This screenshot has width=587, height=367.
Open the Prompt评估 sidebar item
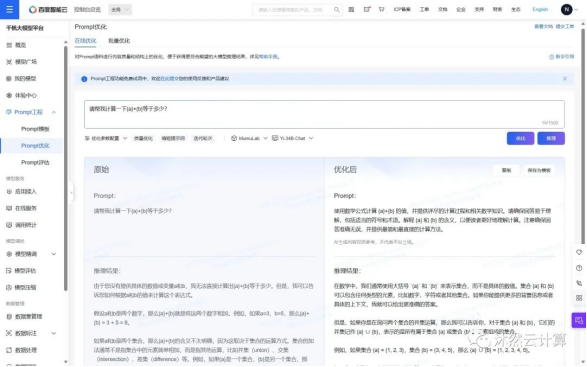click(35, 163)
